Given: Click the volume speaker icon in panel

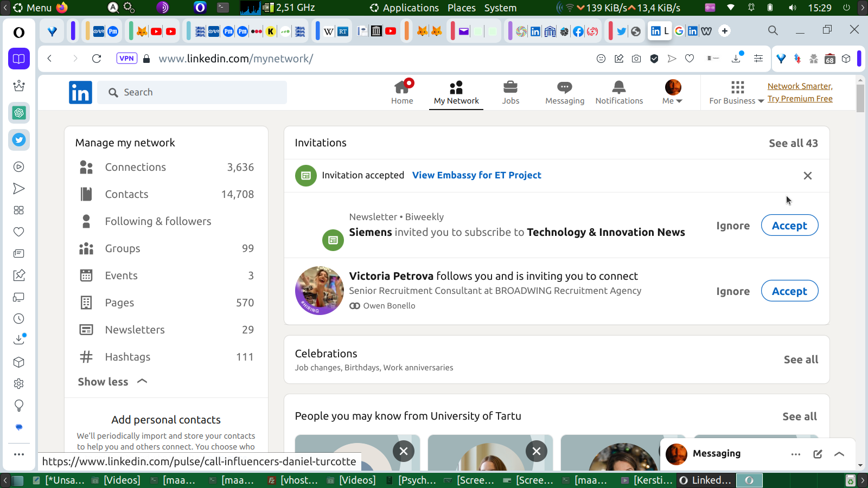Looking at the screenshot, I should pos(792,8).
